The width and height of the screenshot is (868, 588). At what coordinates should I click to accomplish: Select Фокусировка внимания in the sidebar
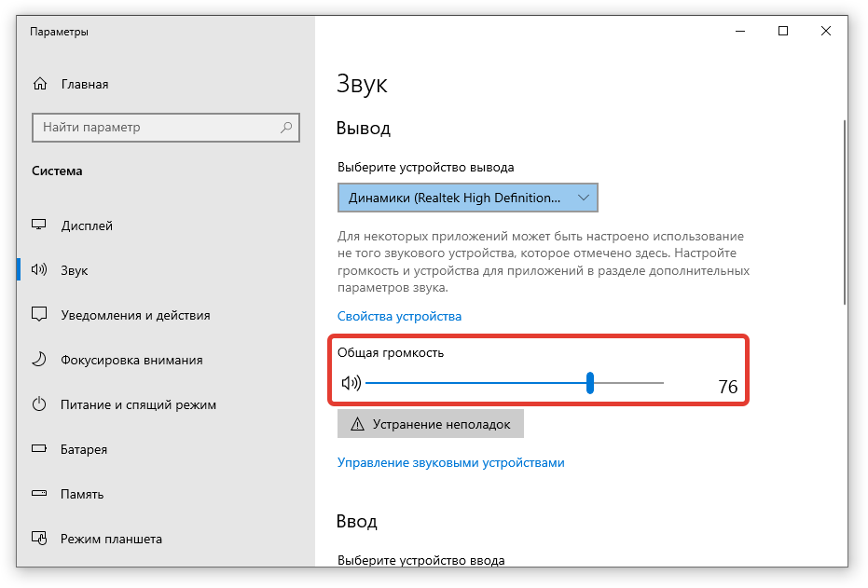pyautogui.click(x=131, y=360)
